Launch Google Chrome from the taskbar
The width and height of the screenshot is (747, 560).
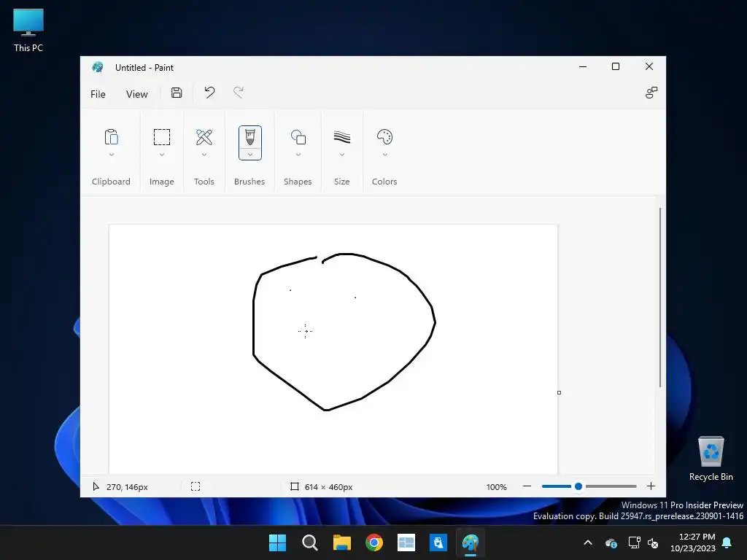(x=374, y=542)
